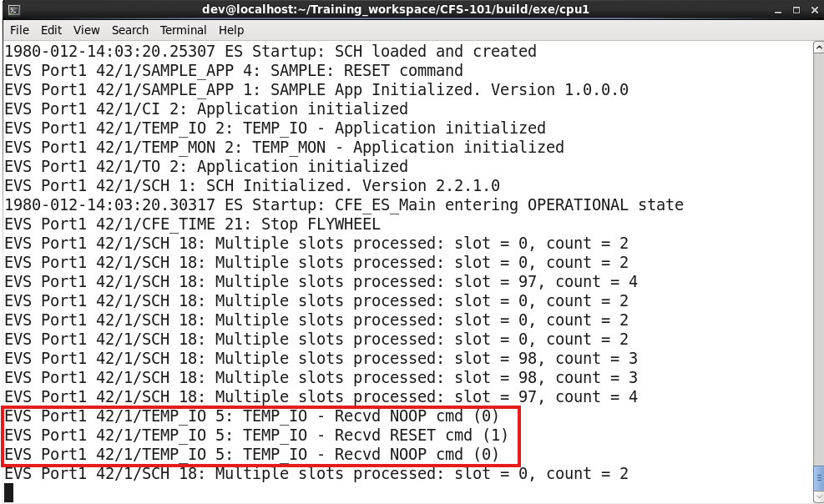824x504 pixels.
Task: Click the window title path text
Action: [412, 10]
